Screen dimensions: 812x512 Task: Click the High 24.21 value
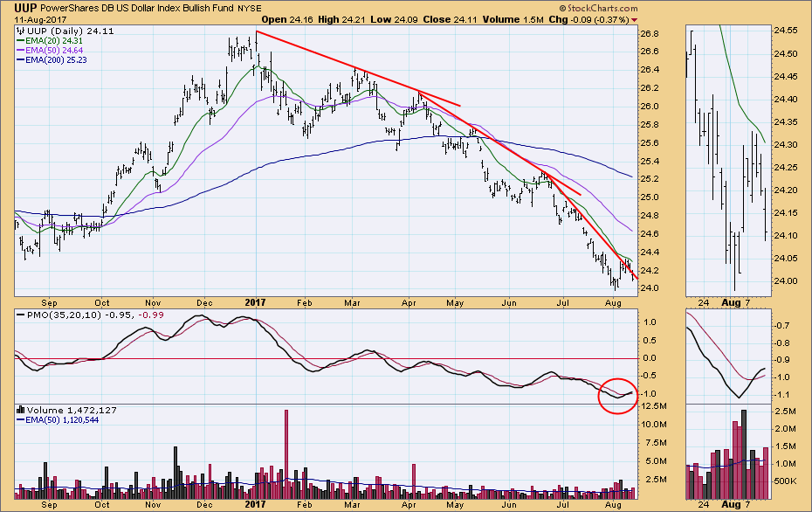[341, 20]
